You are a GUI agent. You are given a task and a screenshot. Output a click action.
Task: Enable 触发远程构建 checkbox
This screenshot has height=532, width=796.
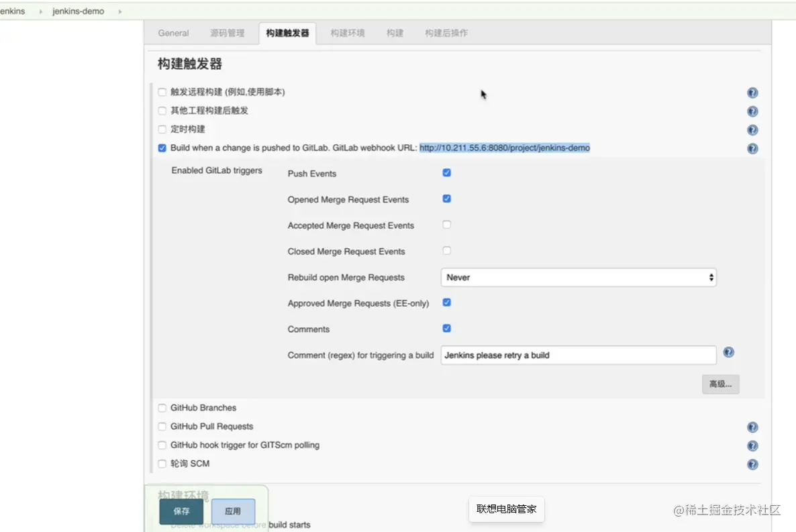[x=162, y=92]
